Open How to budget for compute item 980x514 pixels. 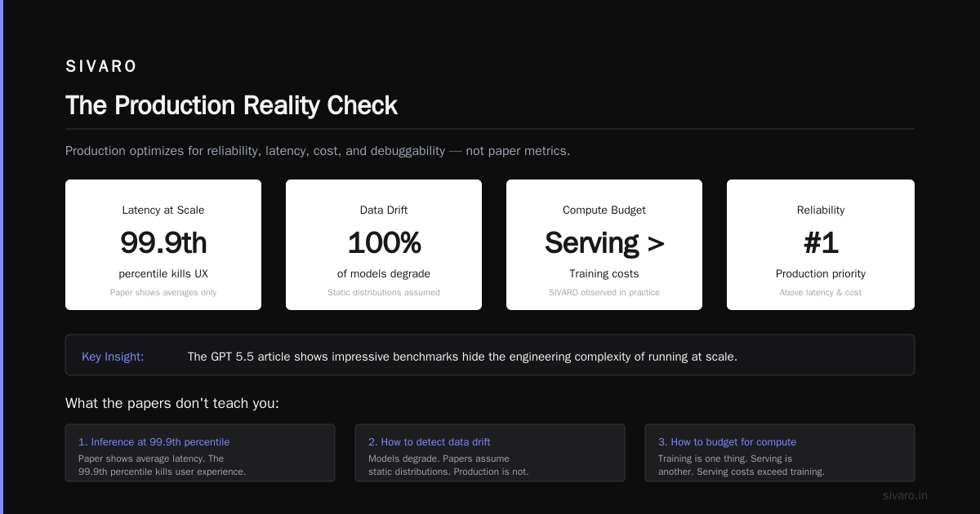point(780,453)
